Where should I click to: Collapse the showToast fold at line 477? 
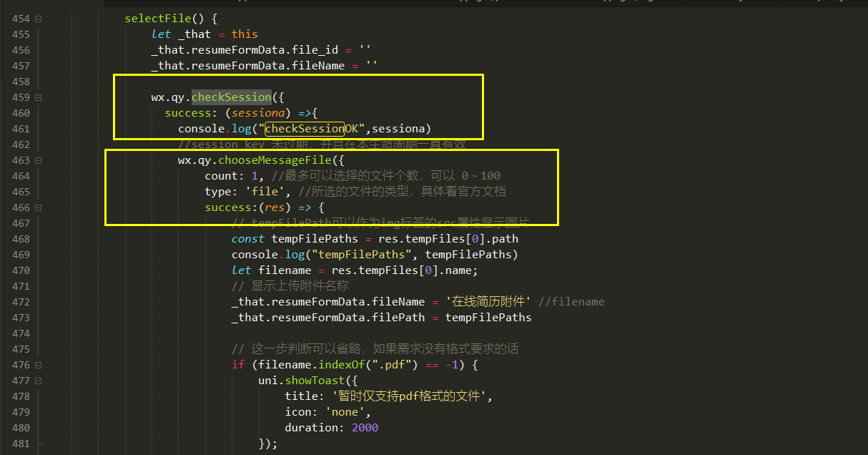click(37, 381)
